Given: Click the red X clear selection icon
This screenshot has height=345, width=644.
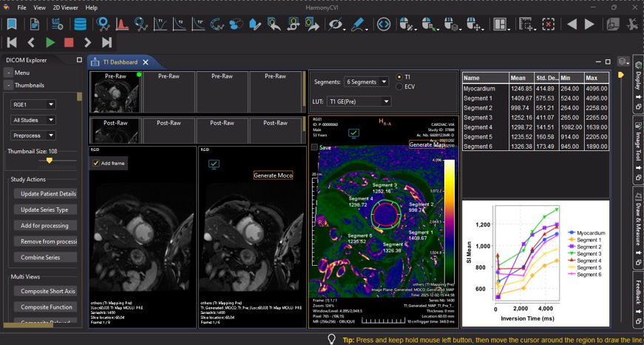Looking at the screenshot, I should coord(549,24).
